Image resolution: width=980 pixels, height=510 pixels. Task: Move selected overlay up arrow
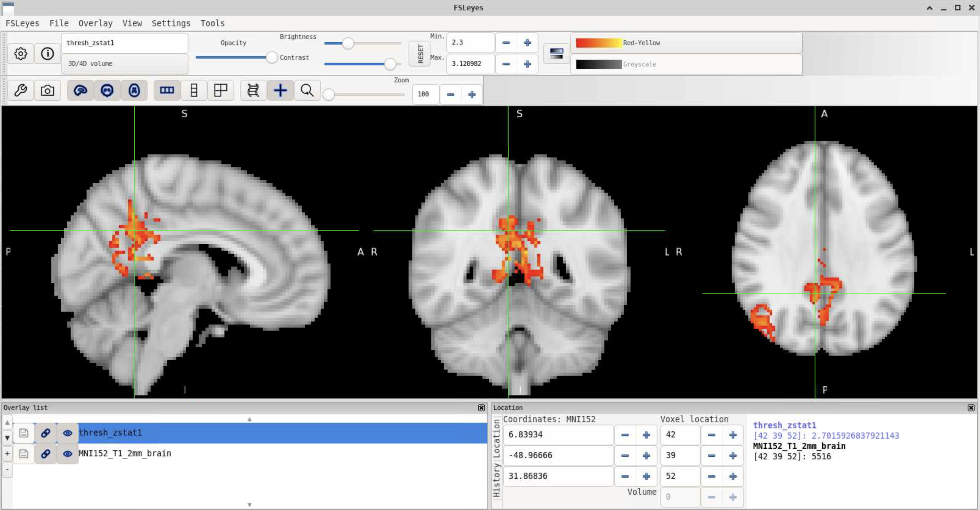point(7,422)
